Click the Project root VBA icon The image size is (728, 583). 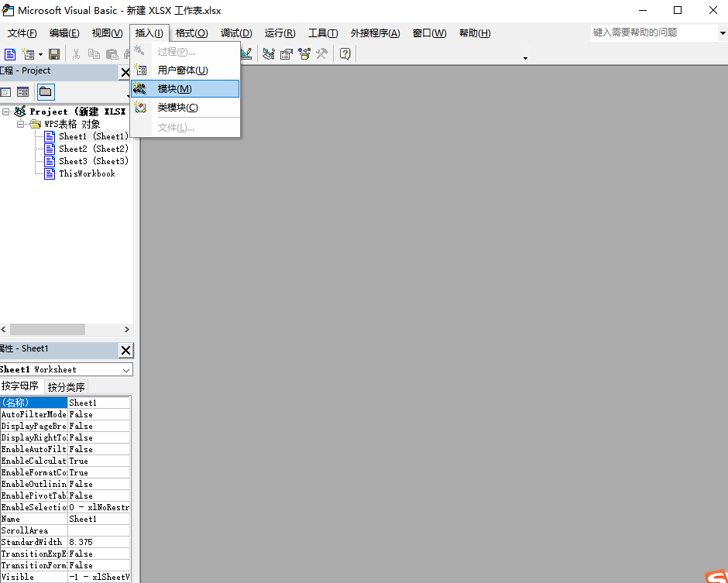pyautogui.click(x=20, y=111)
